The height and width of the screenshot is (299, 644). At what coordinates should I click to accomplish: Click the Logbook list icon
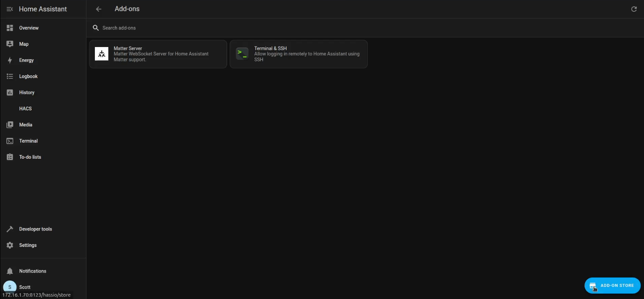tap(10, 76)
